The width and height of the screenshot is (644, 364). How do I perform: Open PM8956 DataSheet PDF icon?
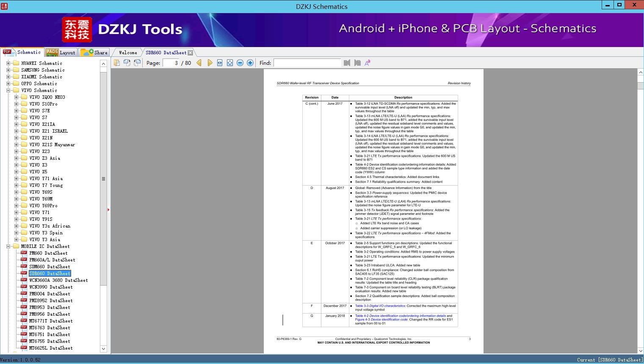[x=24, y=314]
